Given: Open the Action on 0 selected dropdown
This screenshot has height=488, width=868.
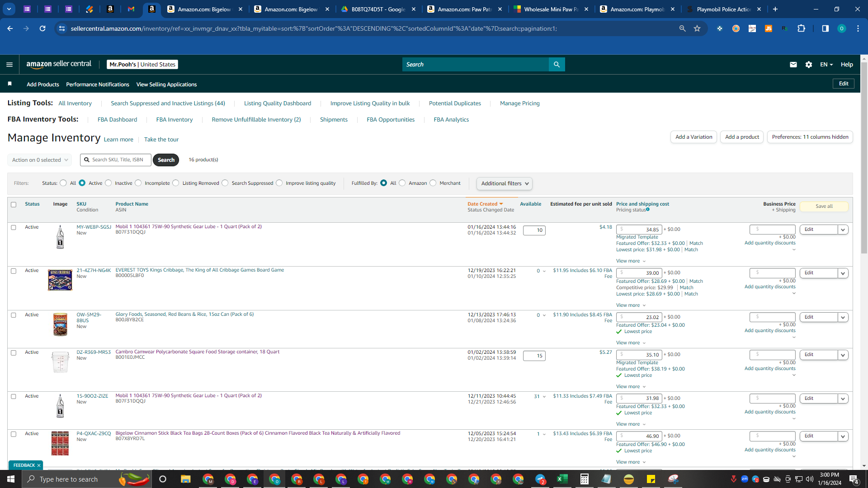Looking at the screenshot, I should point(39,160).
